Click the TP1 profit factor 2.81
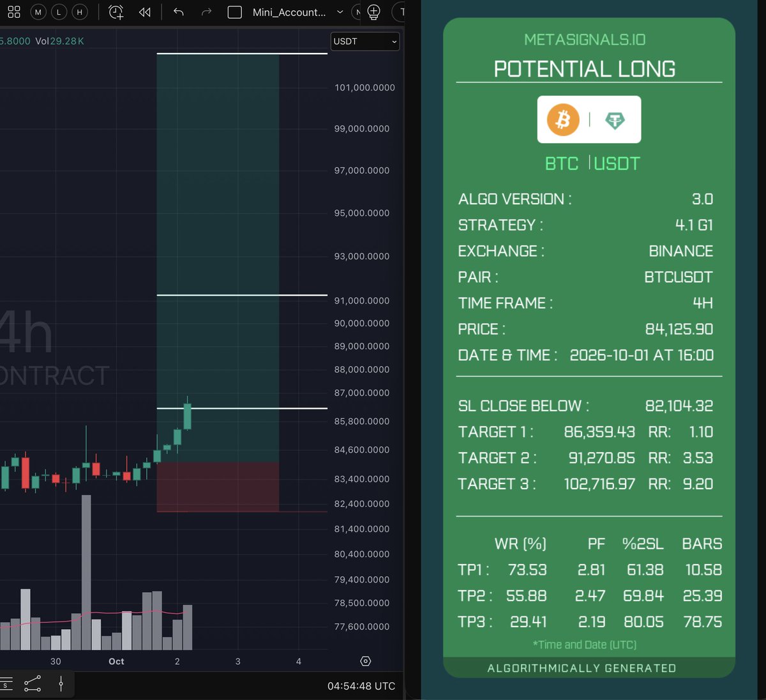 tap(591, 570)
